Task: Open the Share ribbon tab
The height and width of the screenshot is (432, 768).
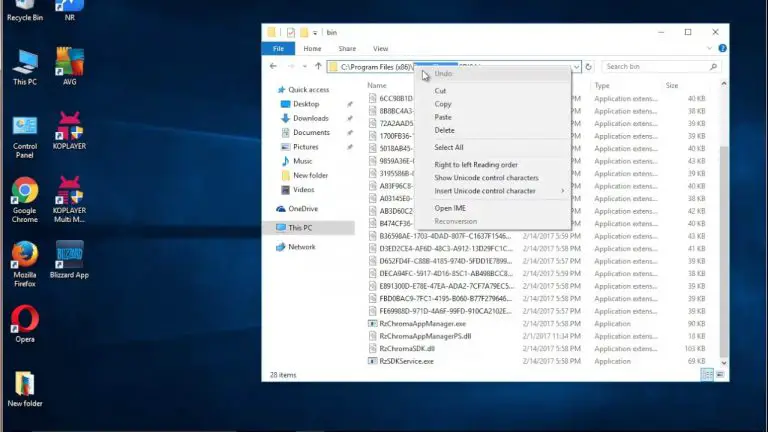Action: [x=347, y=48]
